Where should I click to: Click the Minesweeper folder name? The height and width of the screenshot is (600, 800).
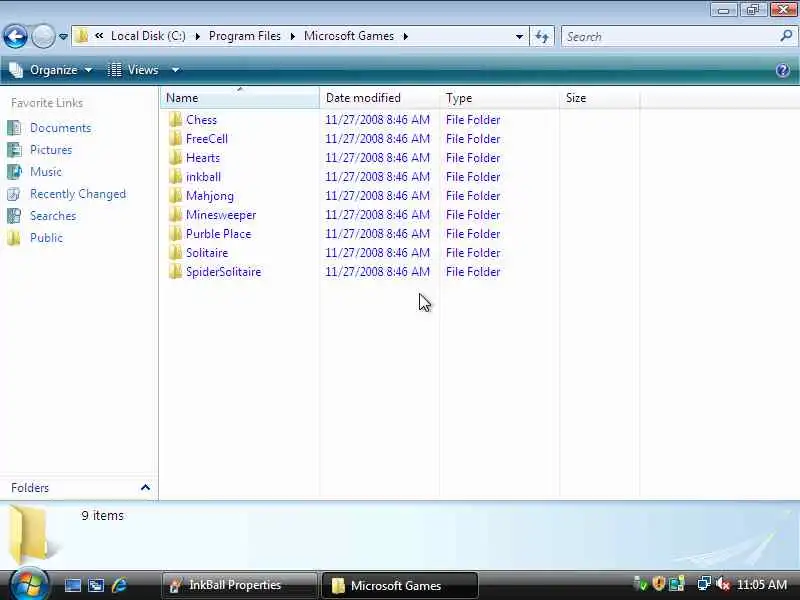tap(221, 215)
